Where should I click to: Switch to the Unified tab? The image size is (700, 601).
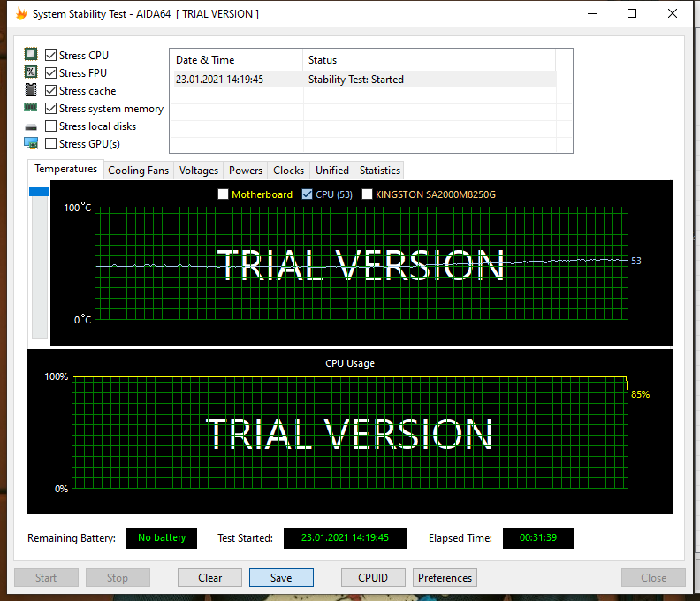[332, 171]
